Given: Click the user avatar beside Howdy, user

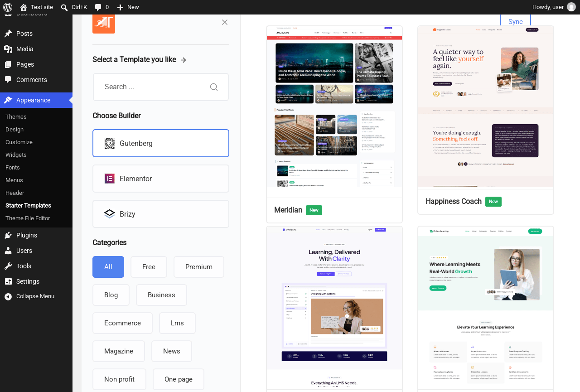Looking at the screenshot, I should tap(571, 7).
